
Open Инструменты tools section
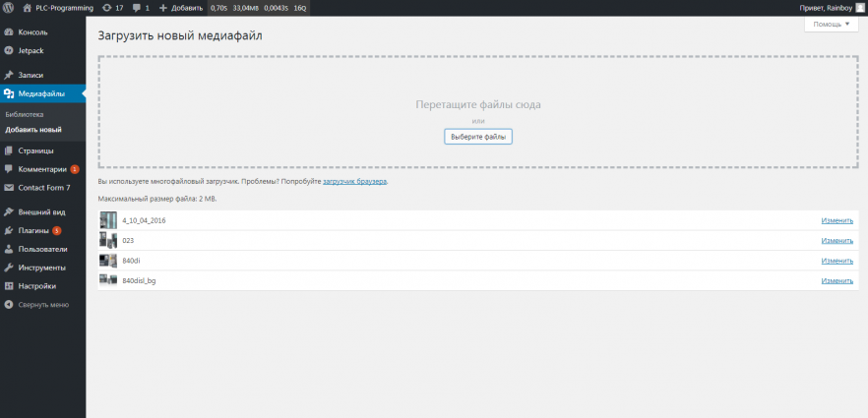pyautogui.click(x=41, y=268)
